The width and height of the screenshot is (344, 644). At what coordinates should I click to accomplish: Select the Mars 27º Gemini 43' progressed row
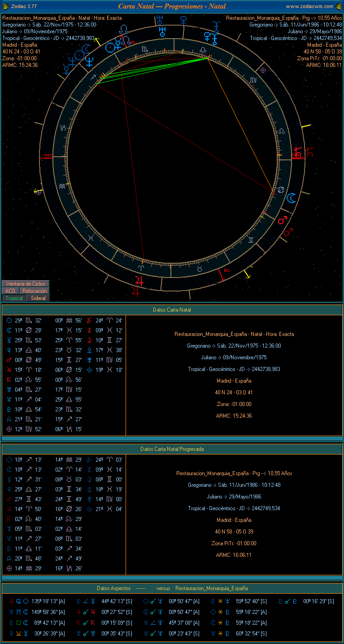pyautogui.click(x=24, y=499)
